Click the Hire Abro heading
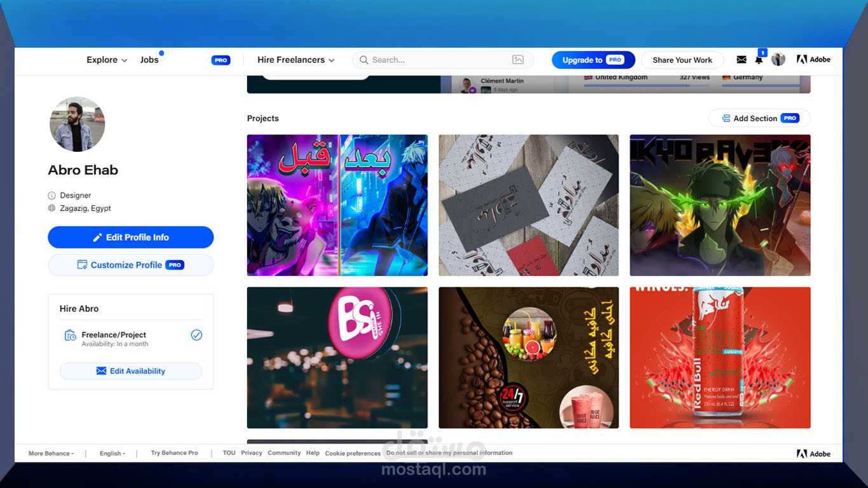 click(x=79, y=309)
